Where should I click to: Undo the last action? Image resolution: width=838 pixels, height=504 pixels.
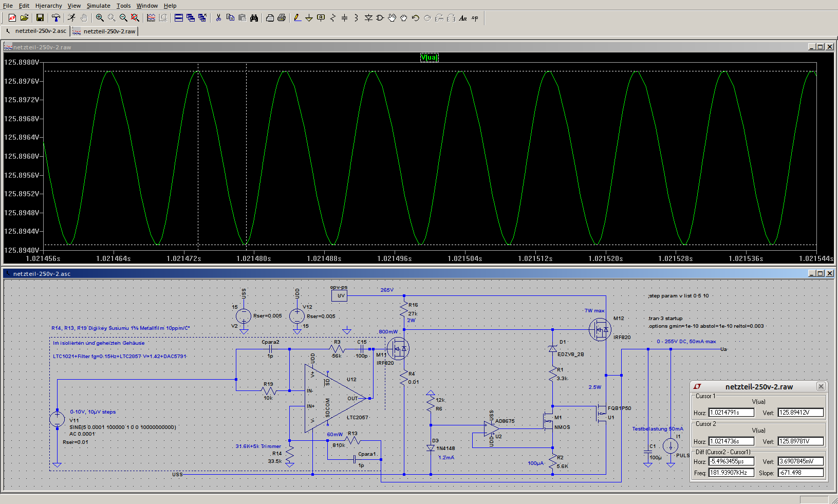416,18
